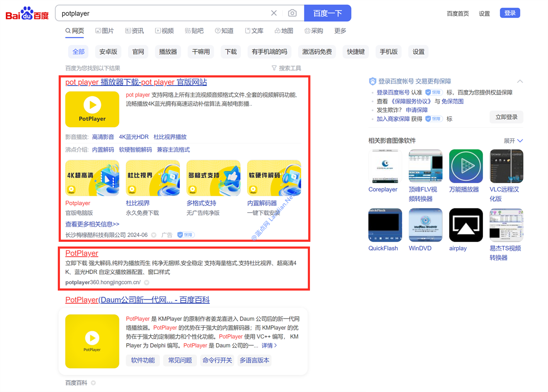Open the 4K超高清 promo image
548x392 pixels.
pyautogui.click(x=92, y=178)
